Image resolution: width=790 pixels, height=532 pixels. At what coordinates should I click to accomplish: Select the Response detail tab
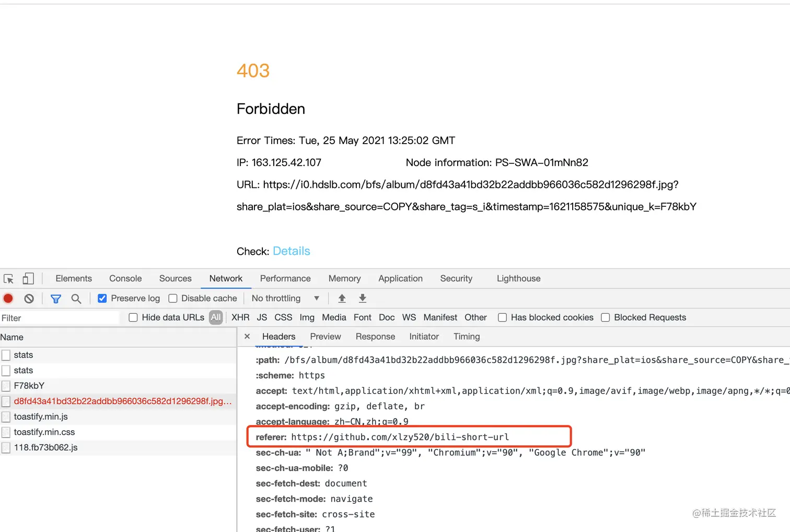(375, 337)
